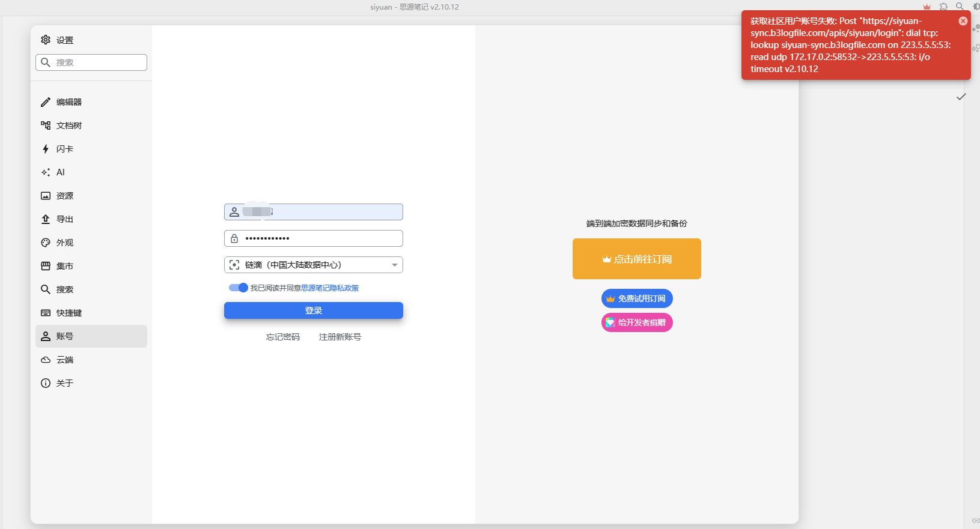Click the blue 登录 login button
Screen dimensions: 980x529
(314, 310)
